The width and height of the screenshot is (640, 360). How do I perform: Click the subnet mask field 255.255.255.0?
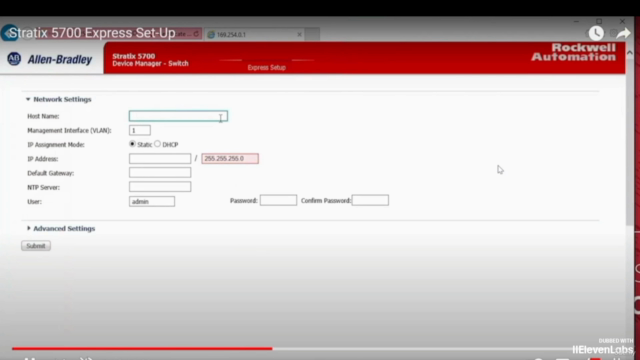(x=230, y=158)
